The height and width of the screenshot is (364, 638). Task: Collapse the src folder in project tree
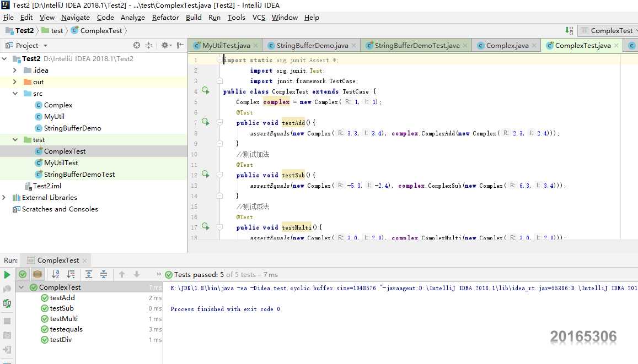15,94
